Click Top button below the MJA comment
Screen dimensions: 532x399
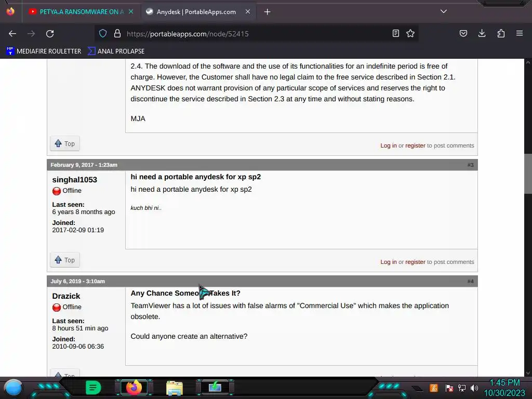pos(65,143)
